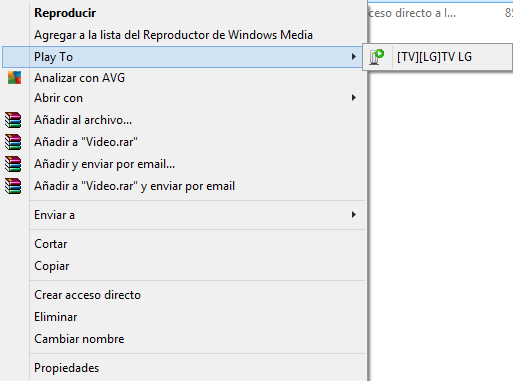Expand the 'Enviar a' submenu arrow
This screenshot has width=513, height=381.
[x=354, y=215]
